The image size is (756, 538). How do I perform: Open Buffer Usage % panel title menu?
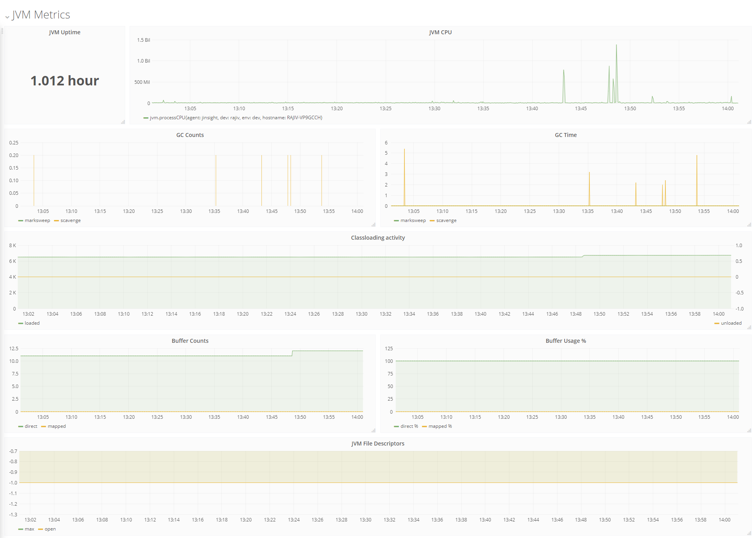click(x=565, y=341)
